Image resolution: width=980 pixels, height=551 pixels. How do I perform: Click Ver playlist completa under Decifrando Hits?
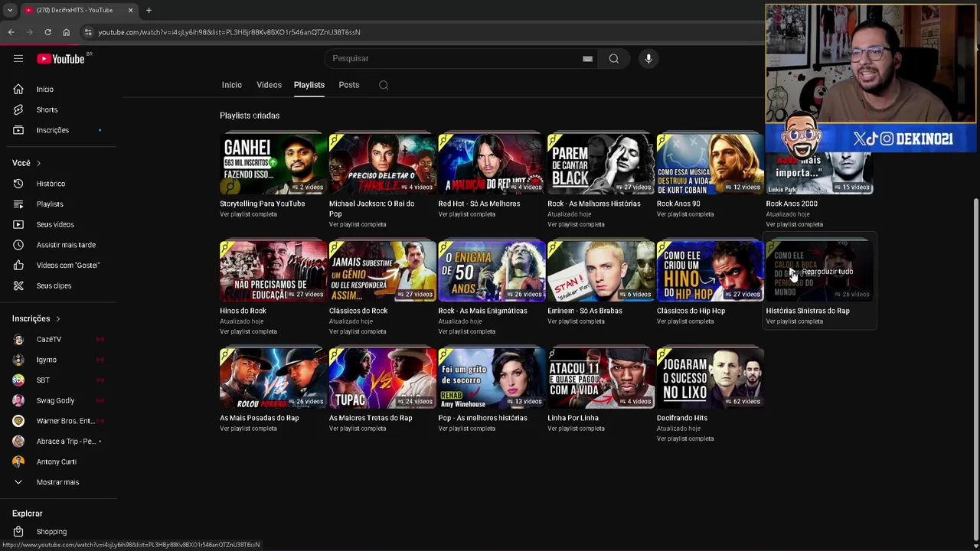(685, 439)
